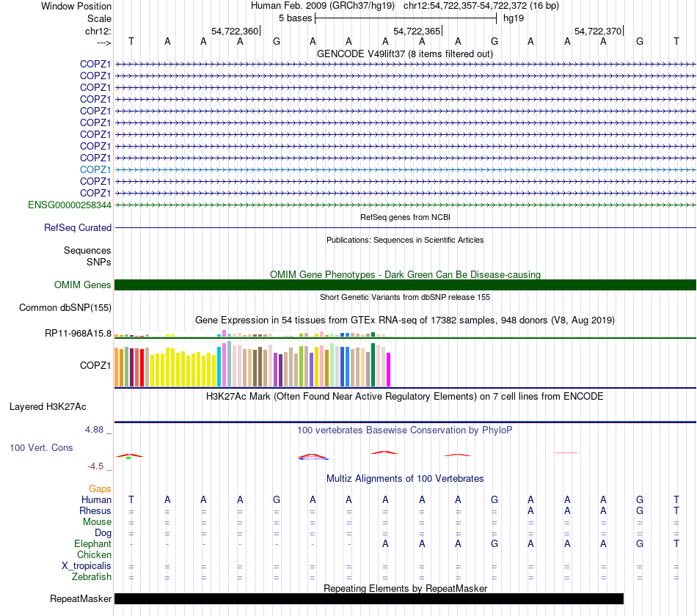697x616 pixels.
Task: Select the Rhesus alignment row label
Action: click(95, 511)
